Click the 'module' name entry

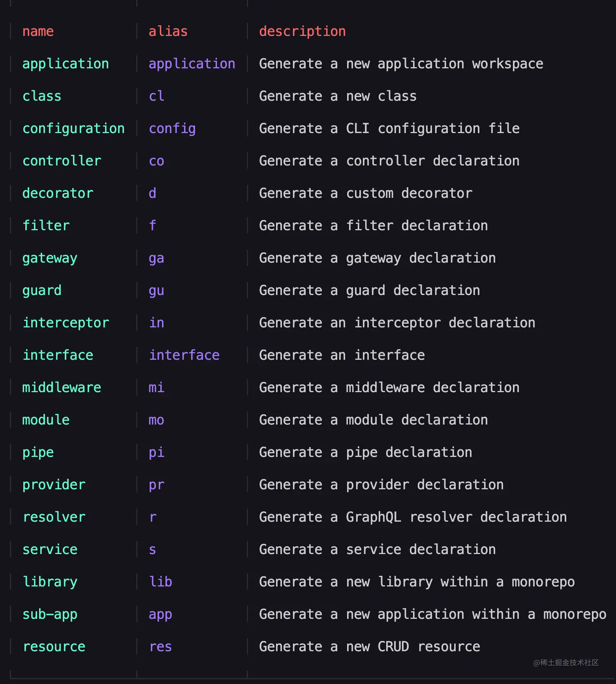point(46,420)
